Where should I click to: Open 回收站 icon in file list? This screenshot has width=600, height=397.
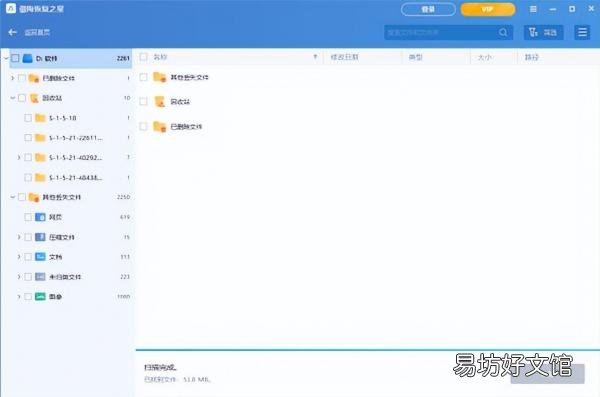click(x=160, y=101)
